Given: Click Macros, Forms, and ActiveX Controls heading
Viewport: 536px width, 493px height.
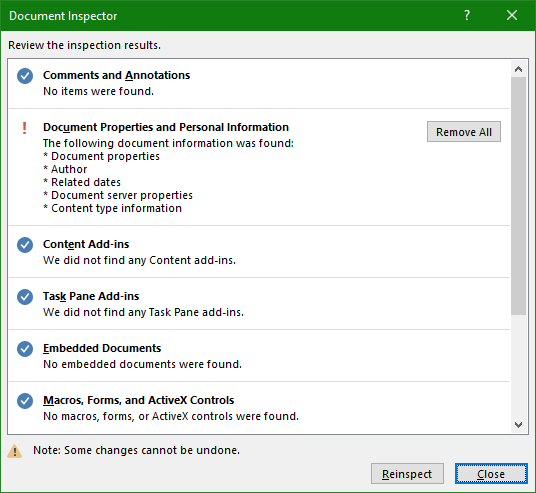Looking at the screenshot, I should pos(138,400).
